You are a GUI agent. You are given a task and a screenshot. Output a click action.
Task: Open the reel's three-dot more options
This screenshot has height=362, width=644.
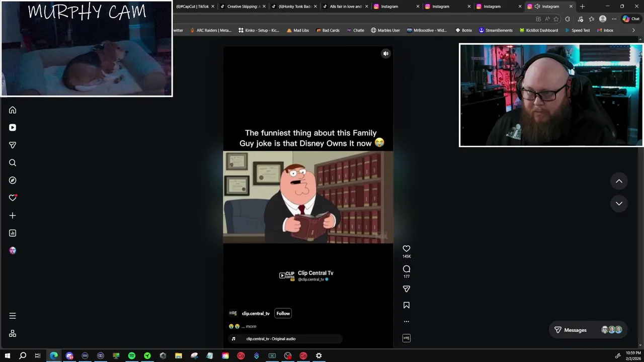point(407,322)
